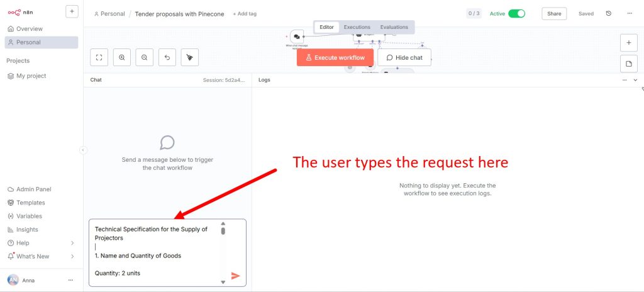Switch to the Evaluations tab
The width and height of the screenshot is (644, 292).
pos(394,27)
